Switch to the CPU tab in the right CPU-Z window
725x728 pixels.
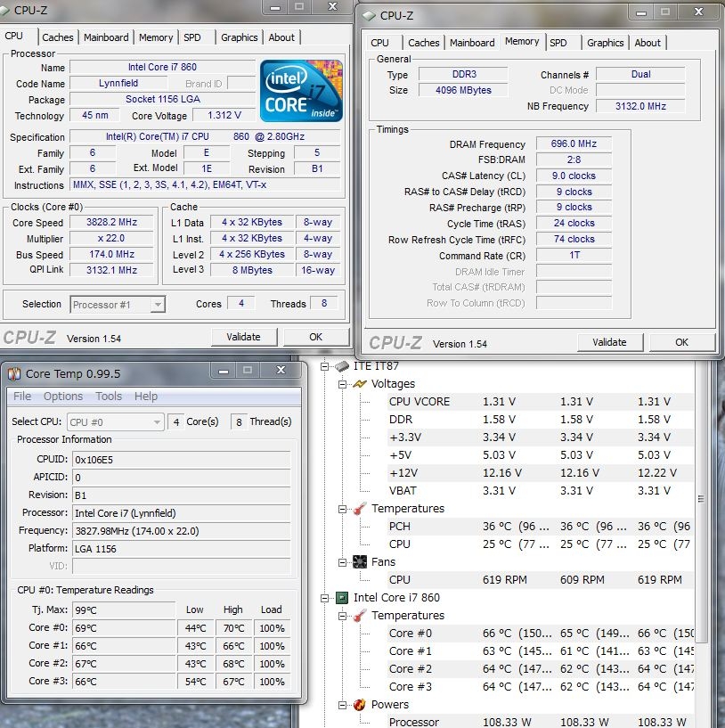(x=379, y=43)
